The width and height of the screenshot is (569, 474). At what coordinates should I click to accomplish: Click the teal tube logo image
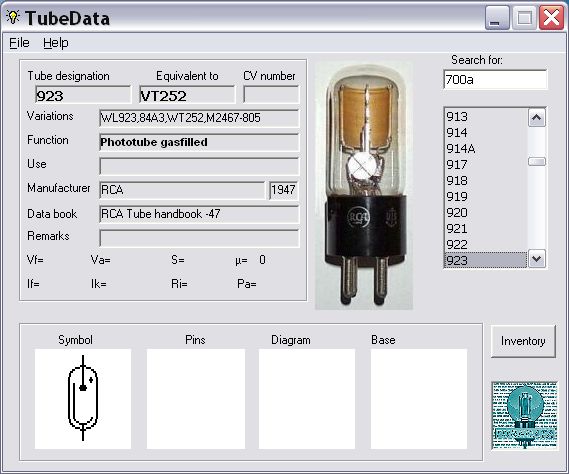tap(525, 416)
